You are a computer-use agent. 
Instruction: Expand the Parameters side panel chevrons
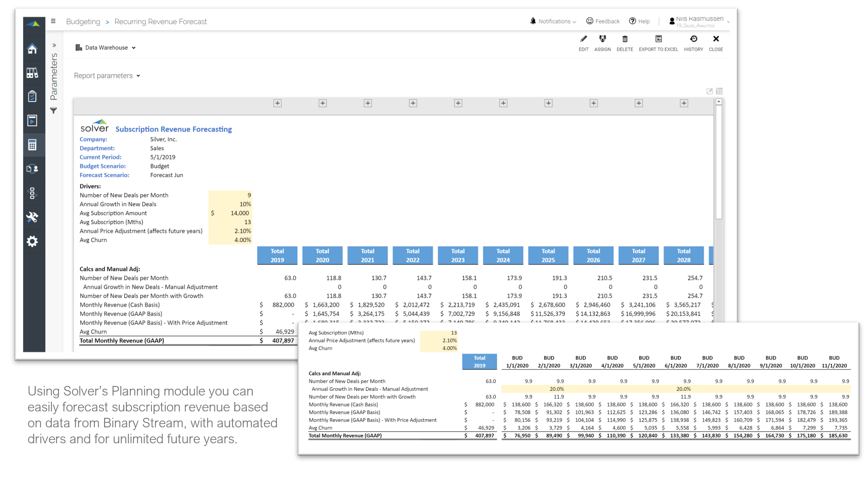point(54,45)
